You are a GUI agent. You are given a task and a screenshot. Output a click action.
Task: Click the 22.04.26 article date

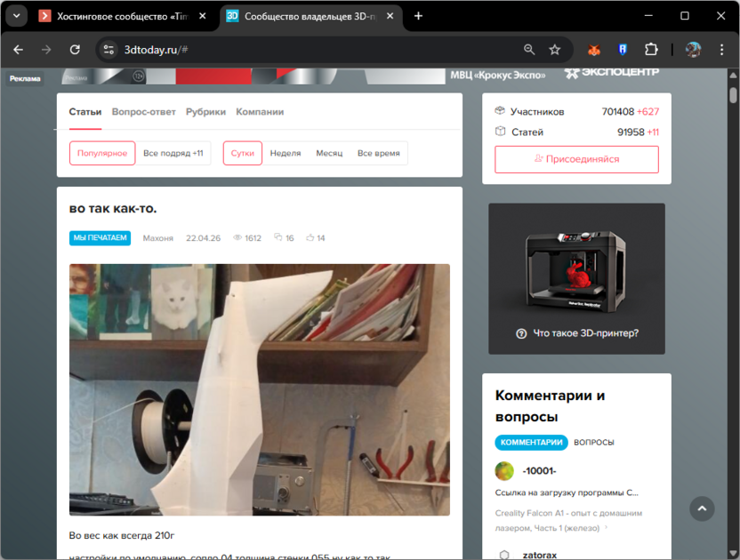tap(203, 237)
